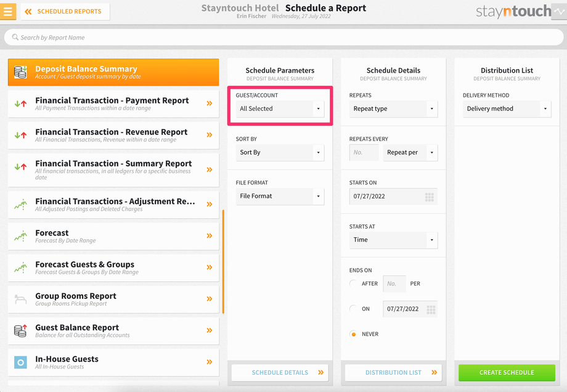The width and height of the screenshot is (567, 392).
Task: Open the In-House Guests report
Action: coord(113,362)
